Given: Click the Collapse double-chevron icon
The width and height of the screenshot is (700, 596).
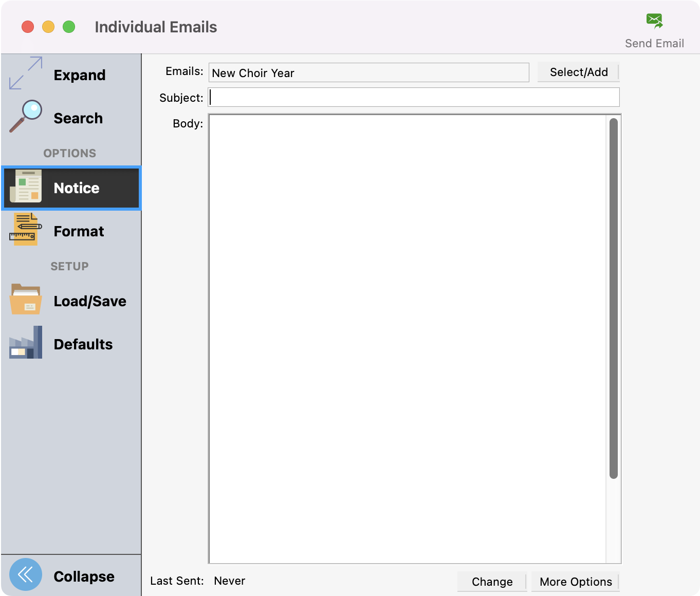Looking at the screenshot, I should click(25, 574).
